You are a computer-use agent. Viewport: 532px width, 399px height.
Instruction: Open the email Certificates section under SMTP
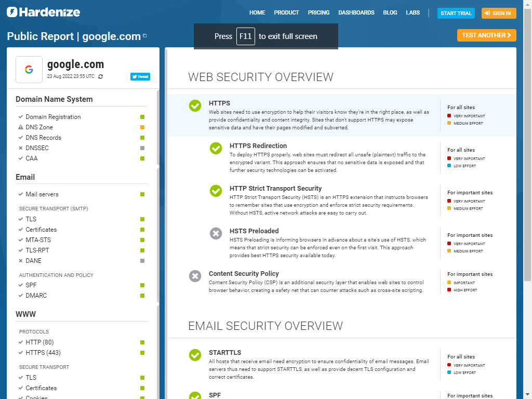41,230
